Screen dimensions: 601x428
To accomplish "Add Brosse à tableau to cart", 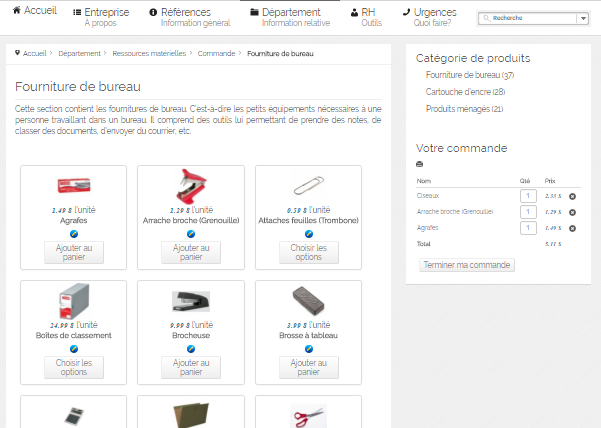I will (x=309, y=367).
